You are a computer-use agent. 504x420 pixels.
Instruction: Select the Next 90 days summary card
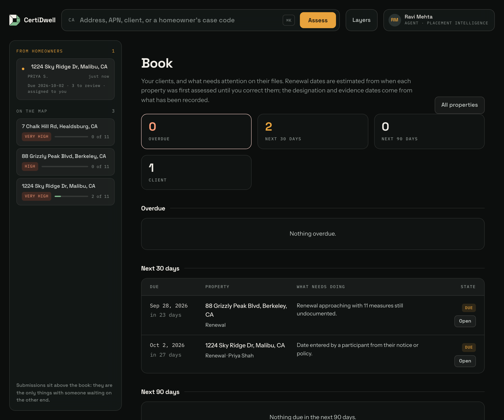(x=429, y=131)
